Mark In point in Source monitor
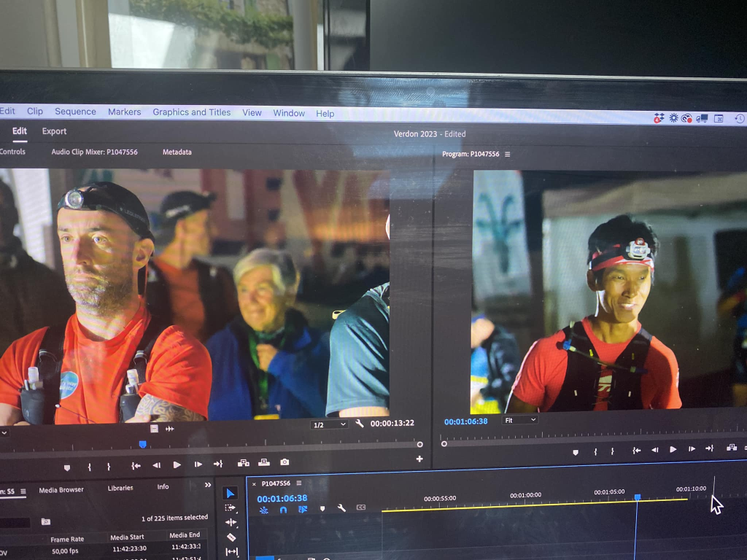The height and width of the screenshot is (560, 747). 90,467
